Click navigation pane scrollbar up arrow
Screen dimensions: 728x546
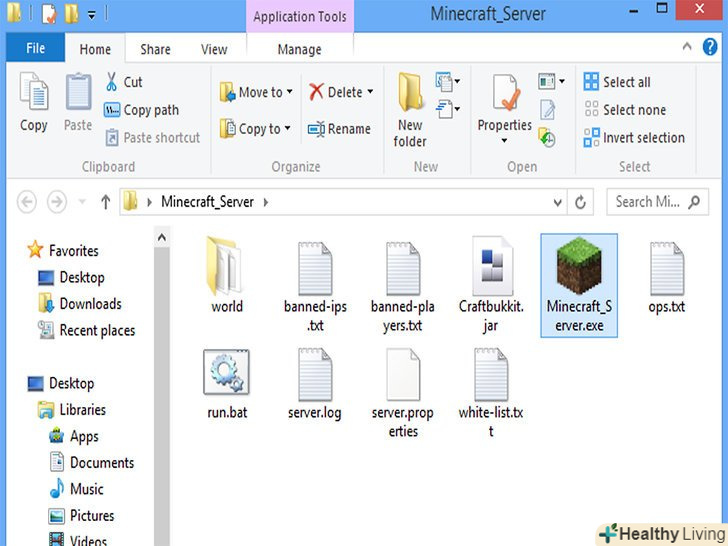pos(162,238)
